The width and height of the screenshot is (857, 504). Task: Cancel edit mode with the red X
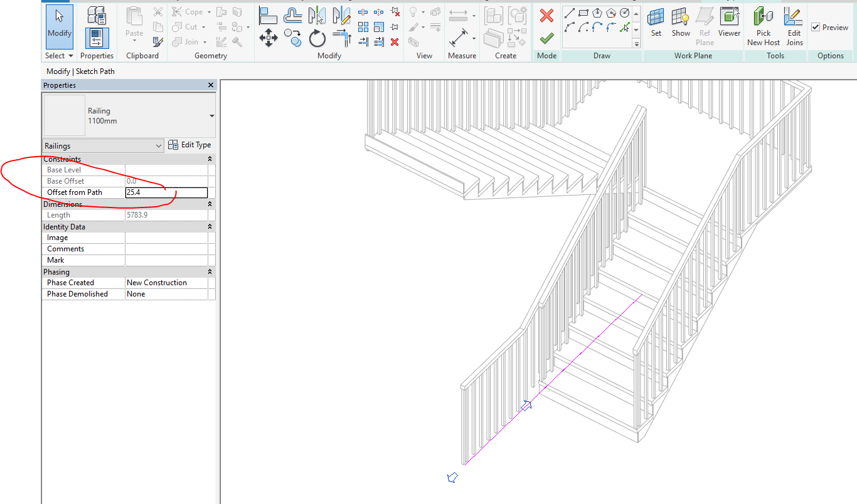pos(546,16)
